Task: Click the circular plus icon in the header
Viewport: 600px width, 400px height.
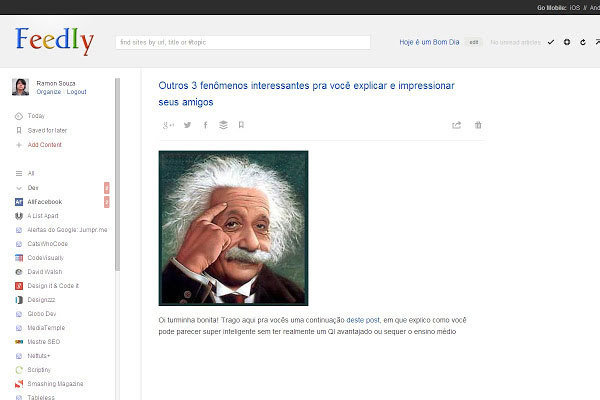Action: click(x=567, y=42)
